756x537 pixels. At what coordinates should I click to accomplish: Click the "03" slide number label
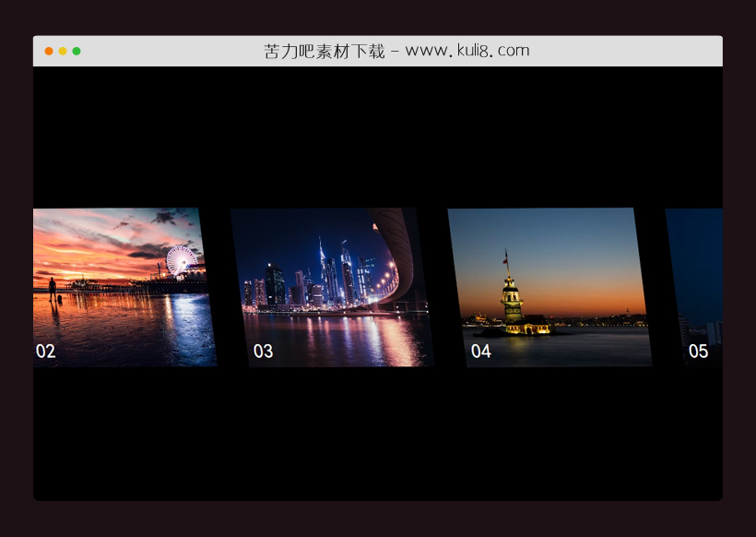[264, 352]
